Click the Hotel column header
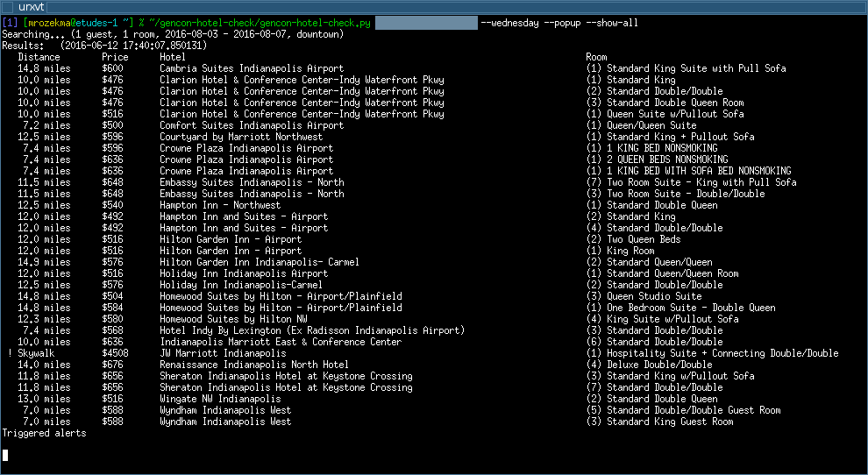 (173, 57)
